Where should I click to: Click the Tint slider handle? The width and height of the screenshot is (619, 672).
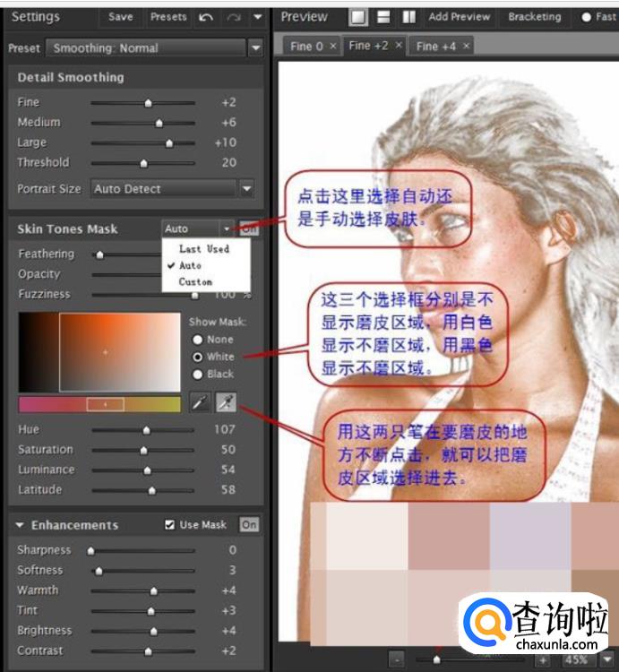coord(150,612)
